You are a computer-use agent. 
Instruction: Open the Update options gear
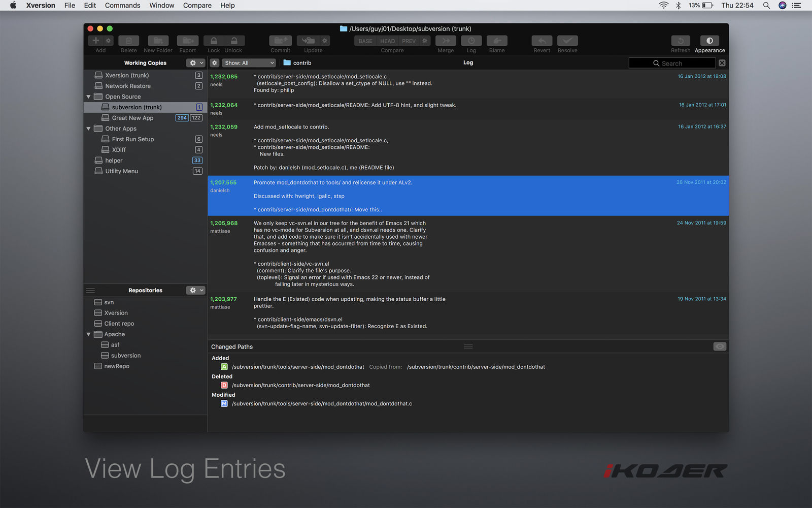pyautogui.click(x=325, y=41)
